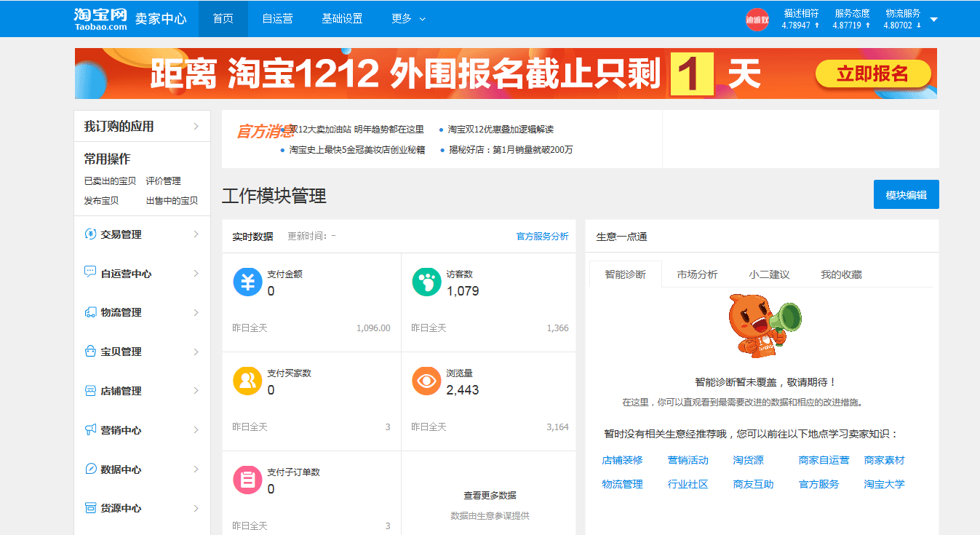Open the 官方服务 link
This screenshot has height=535, width=980.
pyautogui.click(x=818, y=484)
